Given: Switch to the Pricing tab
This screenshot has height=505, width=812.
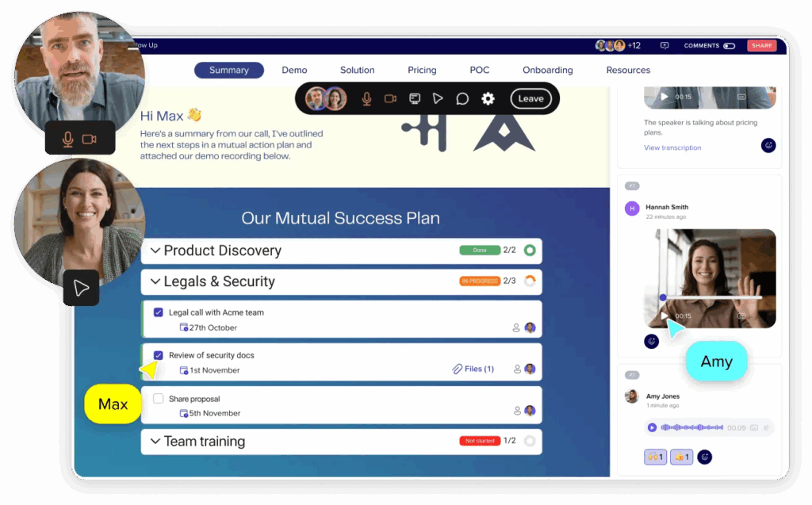Looking at the screenshot, I should coord(422,70).
